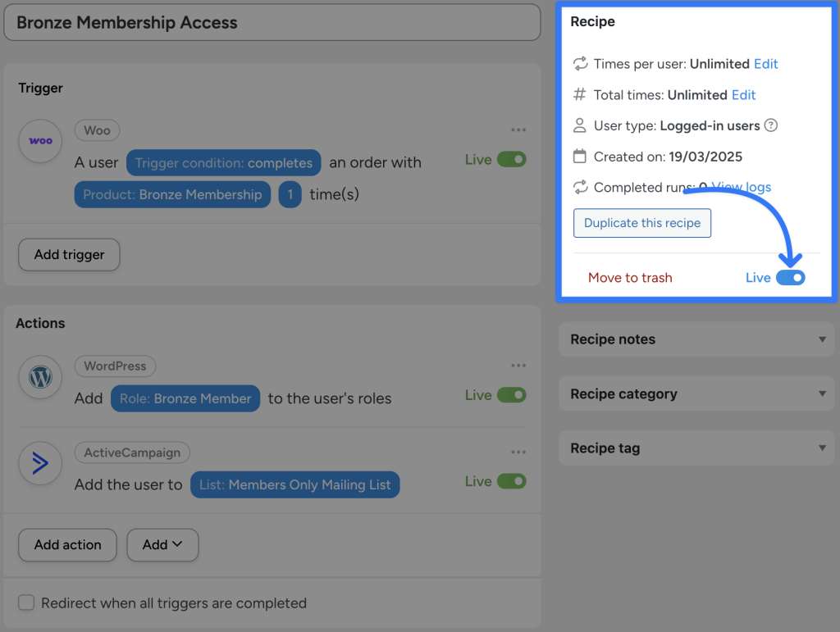Image resolution: width=840 pixels, height=632 pixels.
Task: Enable the Redirect when all triggers are completed checkbox
Action: [x=25, y=602]
